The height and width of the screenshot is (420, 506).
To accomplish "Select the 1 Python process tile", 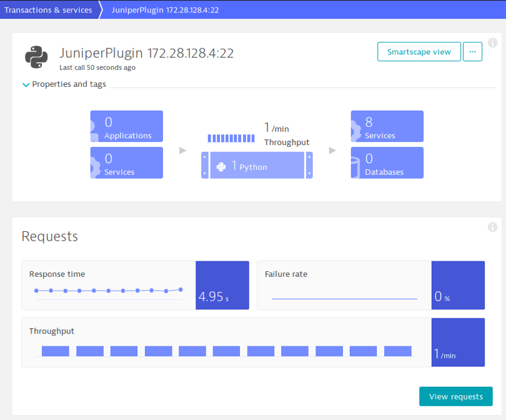I will click(257, 165).
